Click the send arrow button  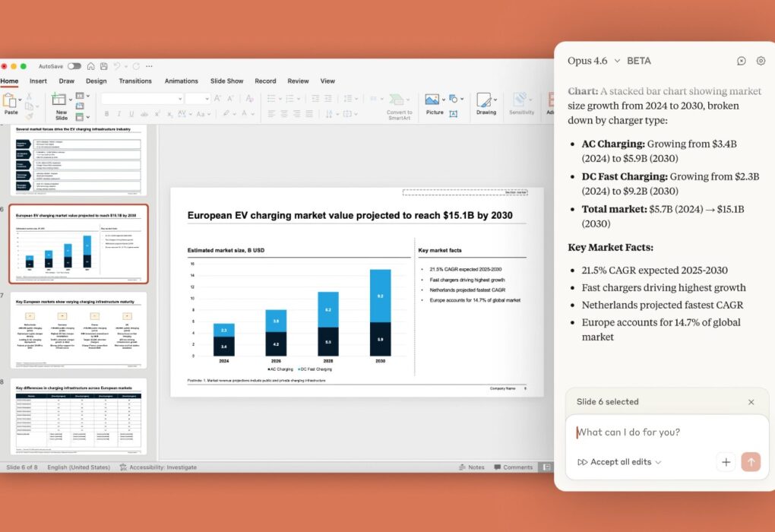750,461
